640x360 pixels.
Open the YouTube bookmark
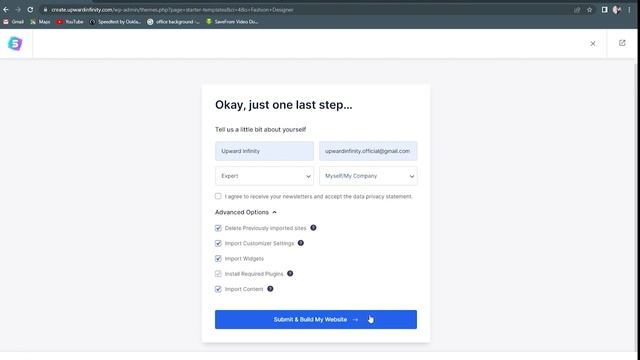click(70, 22)
